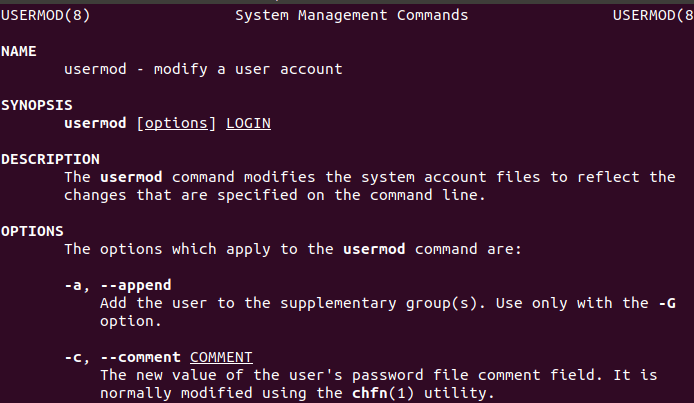The height and width of the screenshot is (403, 694).
Task: Click the underlined COMMENT argument
Action: coord(221,357)
